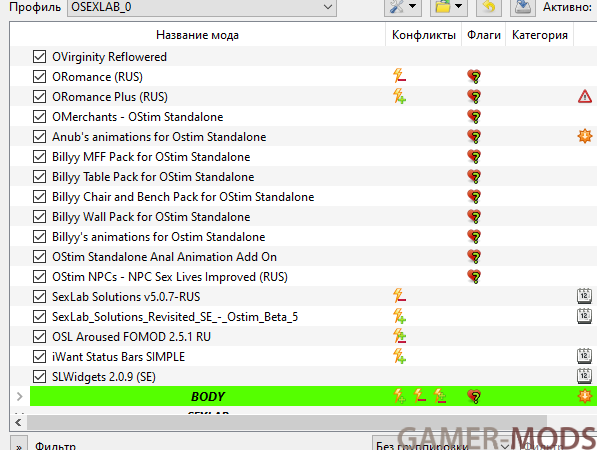Disable OSL Aroused FOMOD 2.5.1 RU
The width and height of the screenshot is (597, 450).
click(40, 337)
